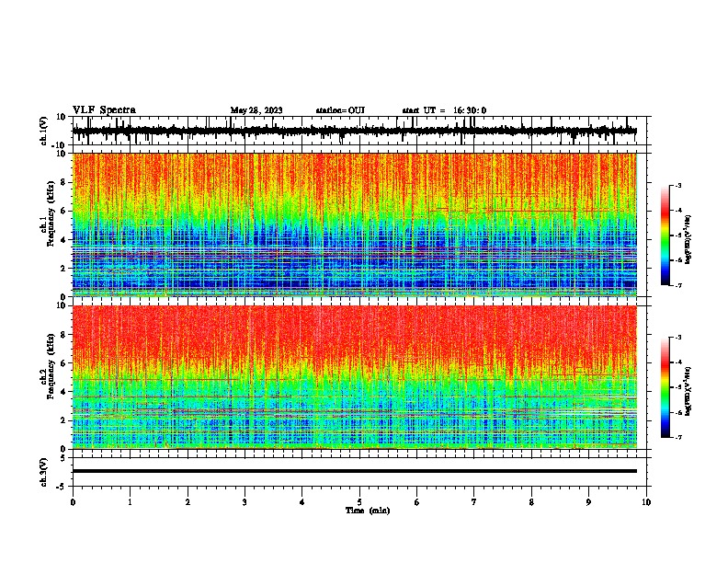Click the flat black ch.3 trace line
This screenshot has height=563, width=728.
pos(355,471)
